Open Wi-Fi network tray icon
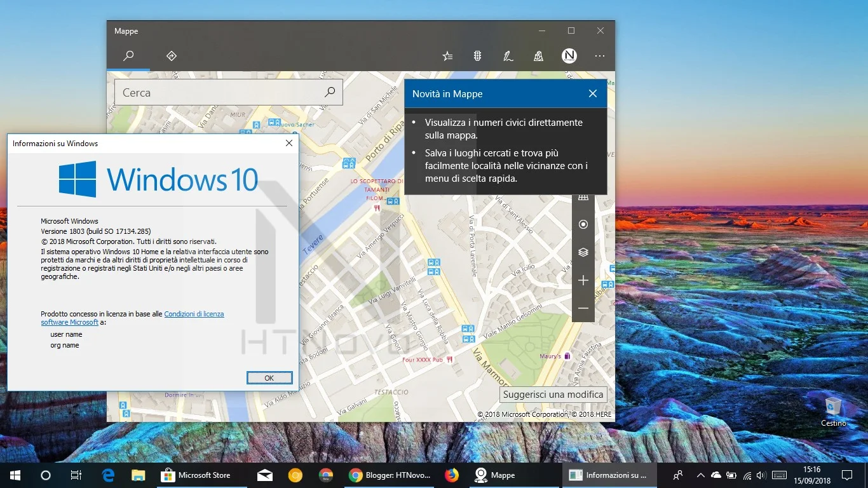Screen dimensions: 868x488 click(x=747, y=475)
